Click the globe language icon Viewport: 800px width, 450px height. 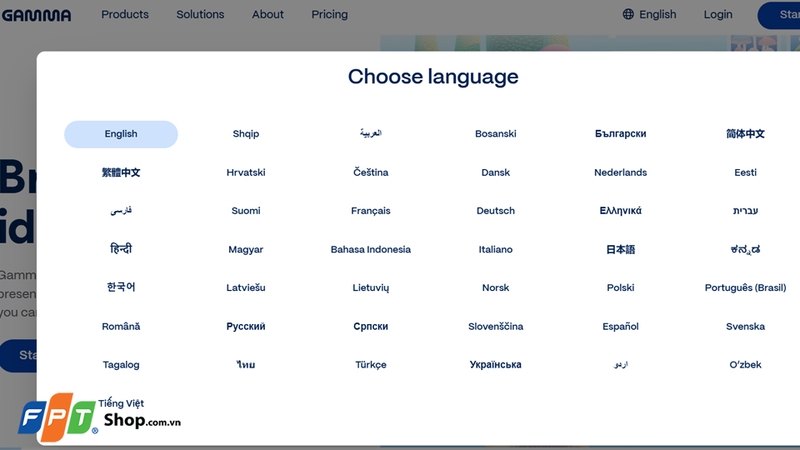(x=628, y=15)
